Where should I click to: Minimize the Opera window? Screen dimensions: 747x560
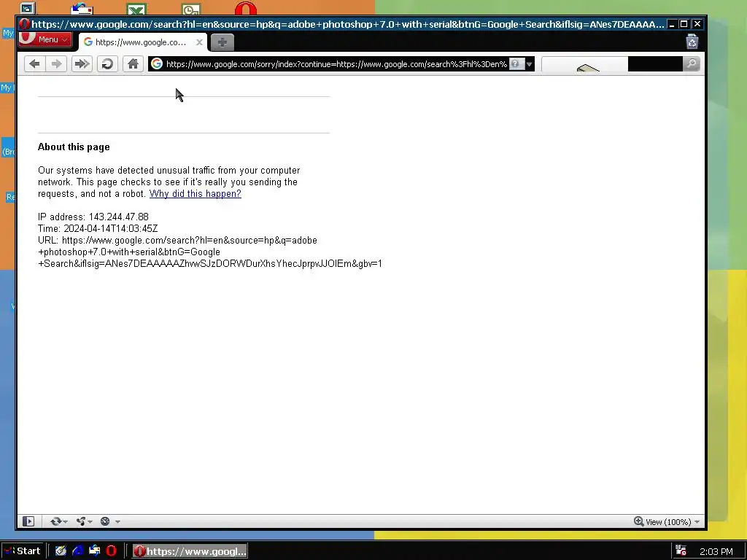coord(672,24)
